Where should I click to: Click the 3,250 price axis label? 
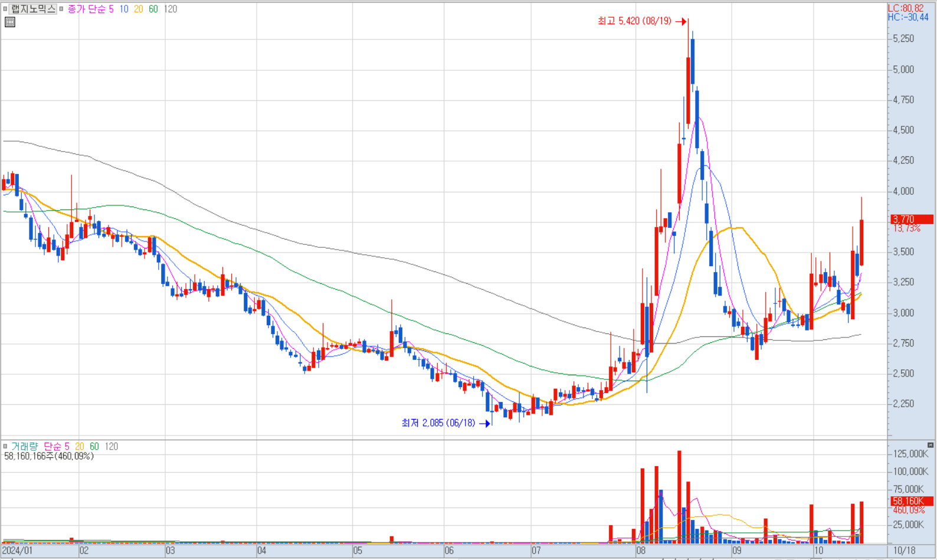[903, 282]
